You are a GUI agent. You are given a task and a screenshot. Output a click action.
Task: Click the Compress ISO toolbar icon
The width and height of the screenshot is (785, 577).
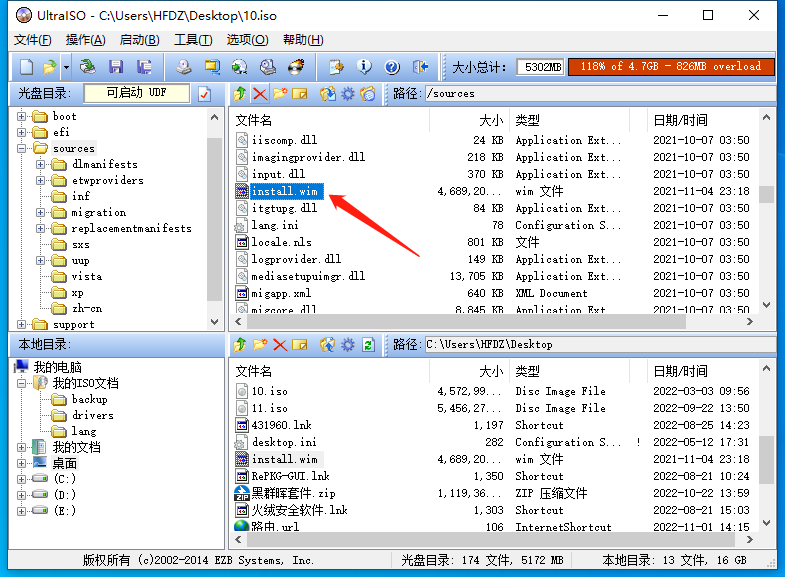(x=212, y=67)
